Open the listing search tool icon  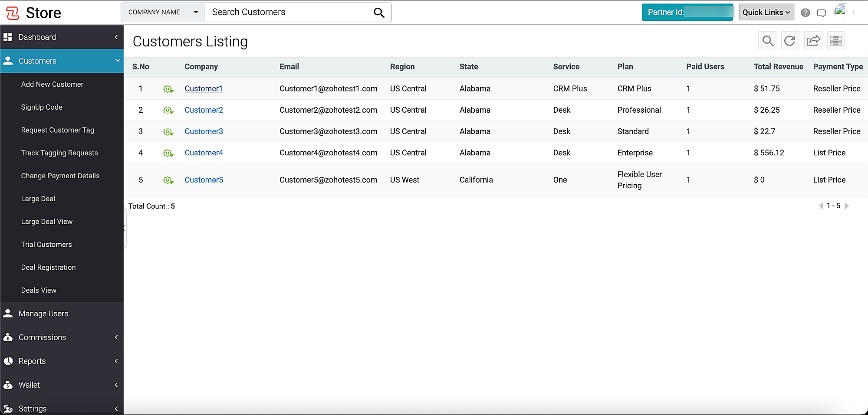point(768,41)
